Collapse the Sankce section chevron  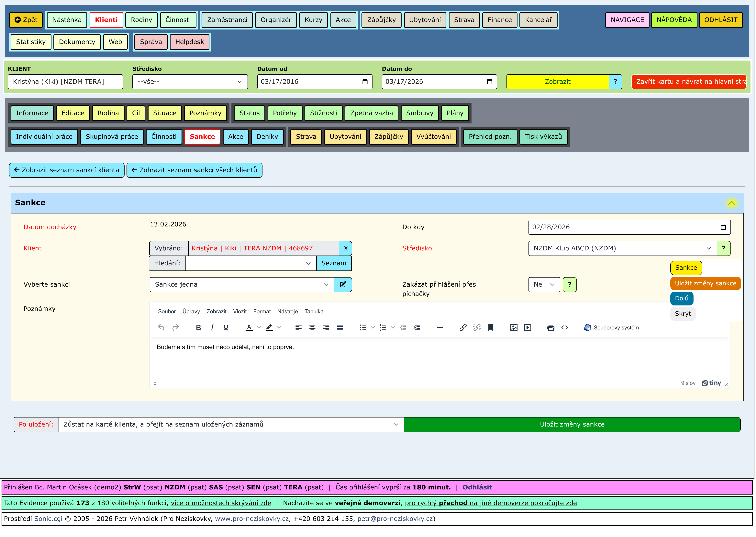732,203
